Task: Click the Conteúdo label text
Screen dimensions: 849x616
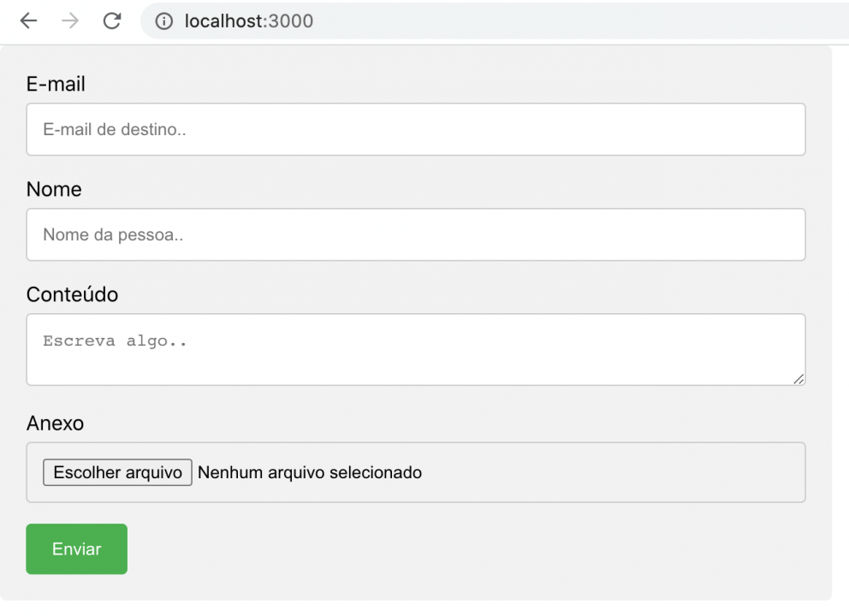Action: point(72,294)
